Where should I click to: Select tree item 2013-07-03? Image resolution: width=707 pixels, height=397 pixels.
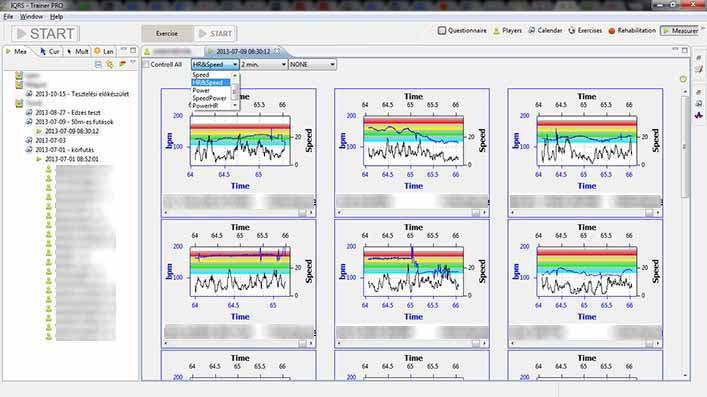tap(50, 140)
